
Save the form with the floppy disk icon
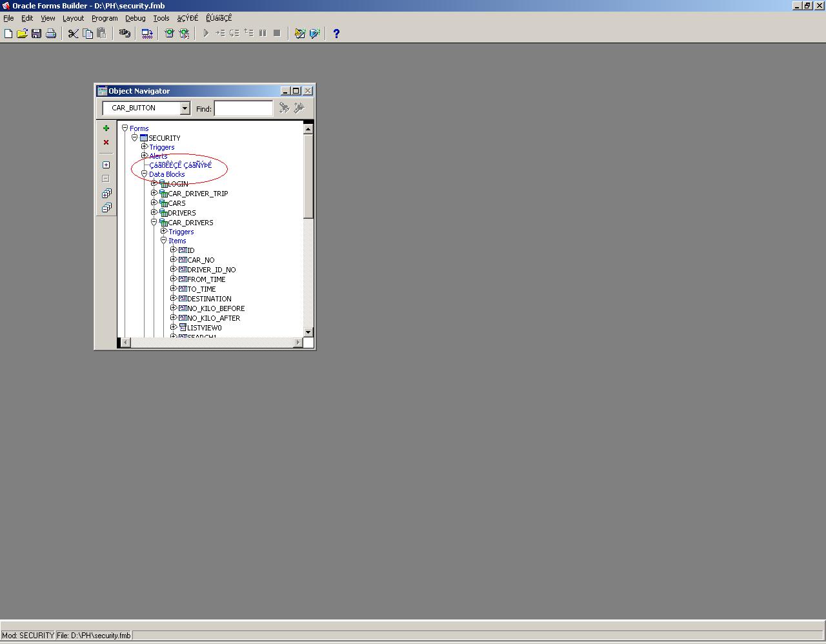coord(36,34)
